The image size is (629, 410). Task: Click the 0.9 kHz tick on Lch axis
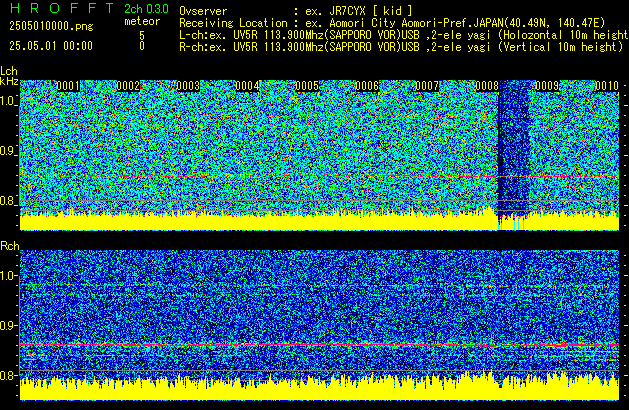point(8,151)
